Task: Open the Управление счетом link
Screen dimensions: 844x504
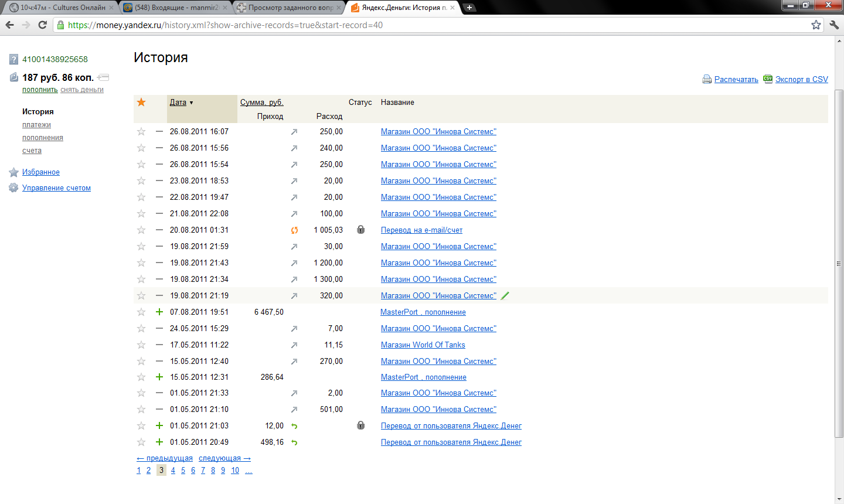Action: [x=56, y=188]
